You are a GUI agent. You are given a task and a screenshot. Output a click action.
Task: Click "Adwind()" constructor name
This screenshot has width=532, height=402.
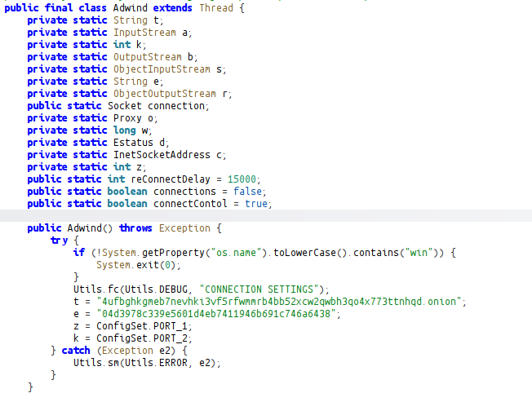(90, 228)
